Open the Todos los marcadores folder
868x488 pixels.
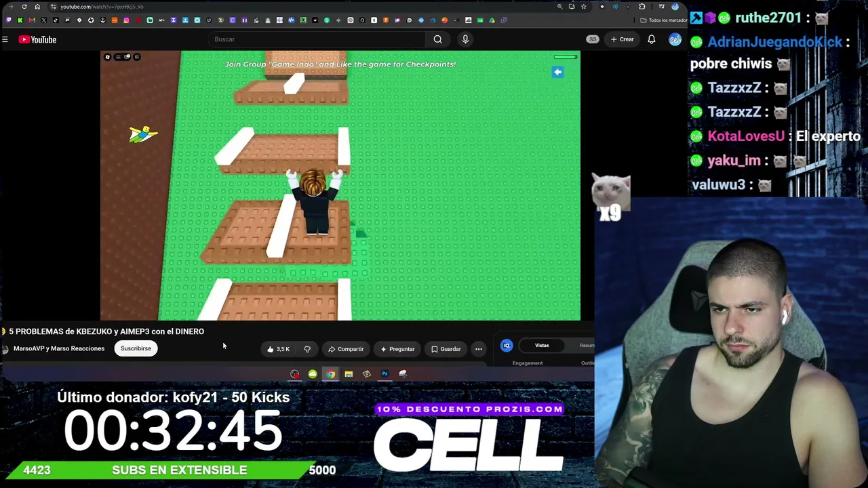coord(663,20)
